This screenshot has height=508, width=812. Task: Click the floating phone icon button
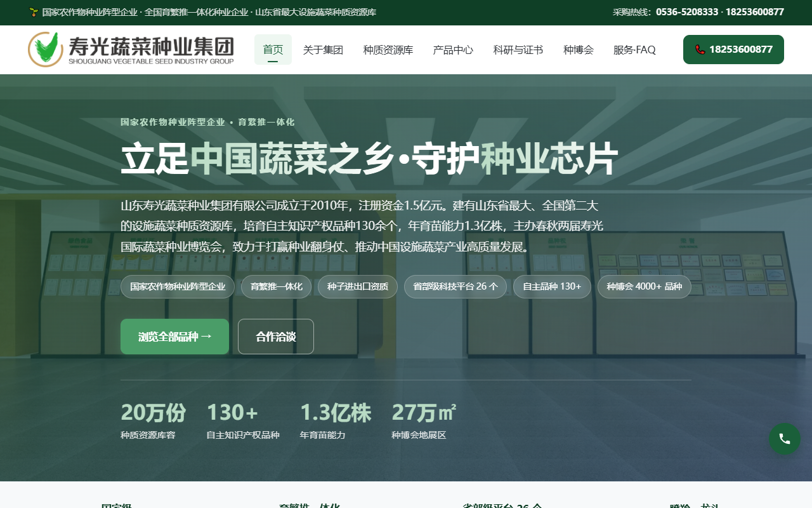point(785,439)
